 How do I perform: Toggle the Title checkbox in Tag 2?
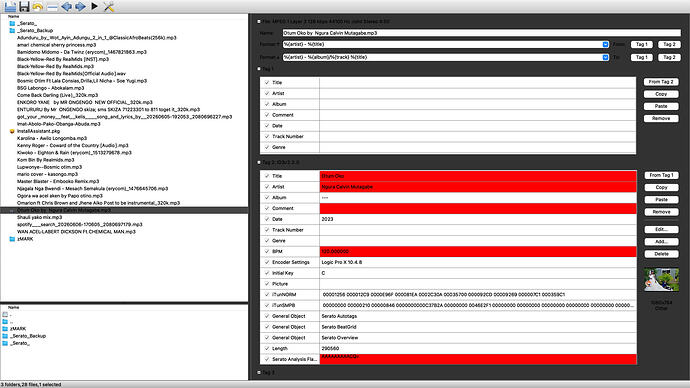[267, 176]
